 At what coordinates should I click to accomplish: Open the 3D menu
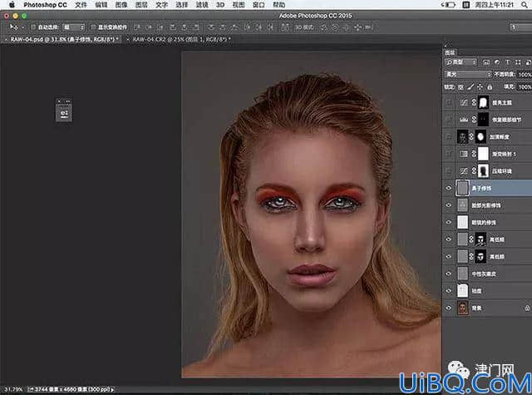tap(220, 5)
